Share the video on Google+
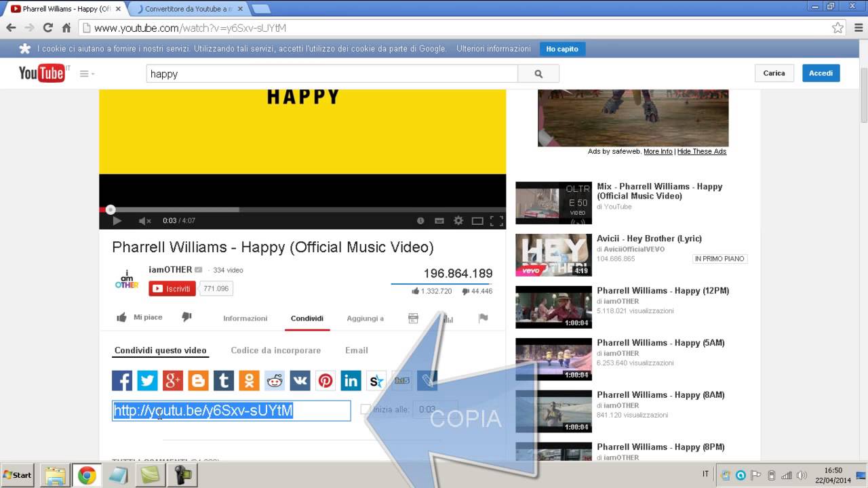Viewport: 868px width, 488px height. [x=173, y=380]
